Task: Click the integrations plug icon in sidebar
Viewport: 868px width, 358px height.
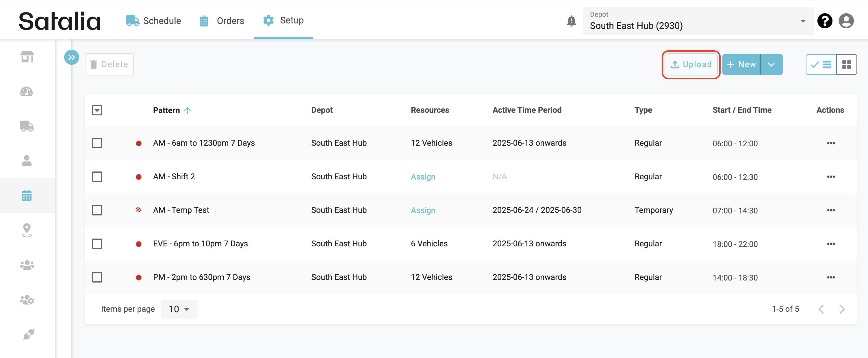Action: pos(28,334)
